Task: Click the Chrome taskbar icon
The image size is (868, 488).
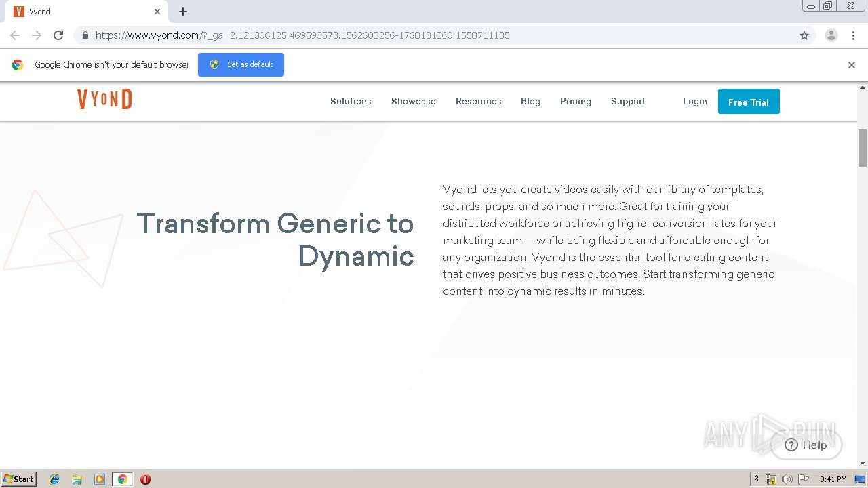Action: 122,479
